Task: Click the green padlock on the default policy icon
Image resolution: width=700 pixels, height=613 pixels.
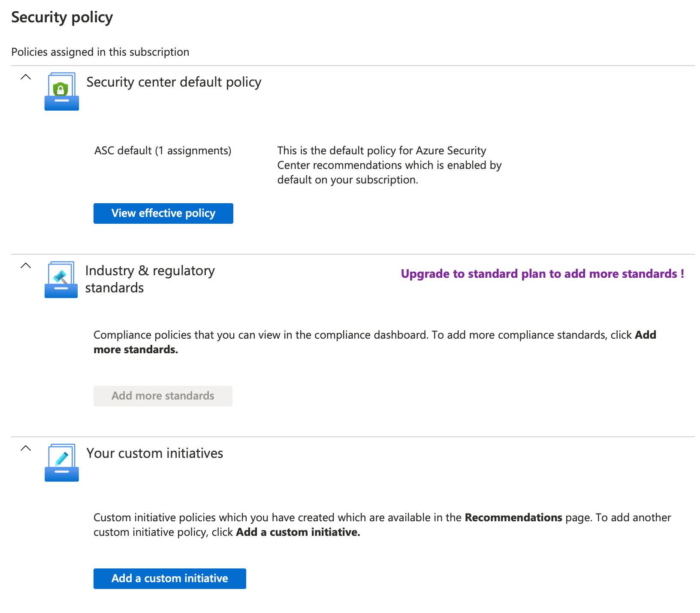Action: click(61, 88)
